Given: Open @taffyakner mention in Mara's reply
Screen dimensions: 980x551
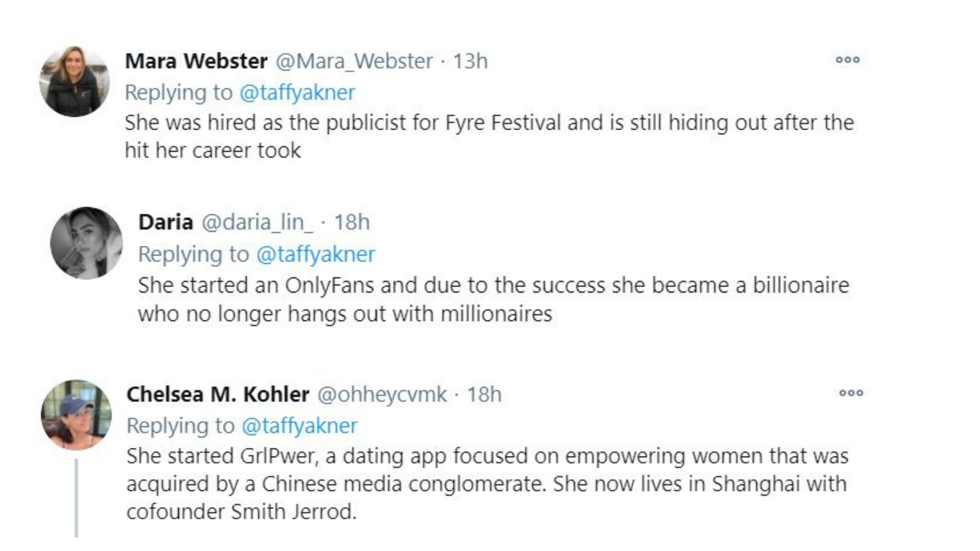Looking at the screenshot, I should click(297, 92).
